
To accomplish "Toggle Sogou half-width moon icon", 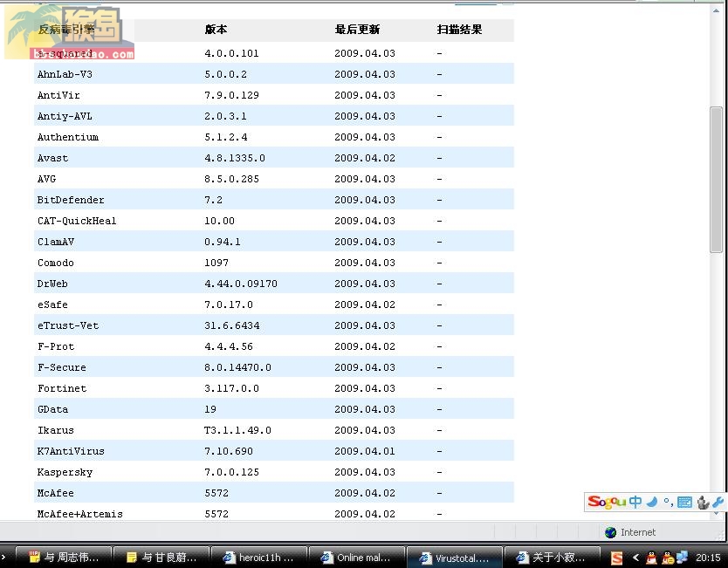I will click(652, 502).
